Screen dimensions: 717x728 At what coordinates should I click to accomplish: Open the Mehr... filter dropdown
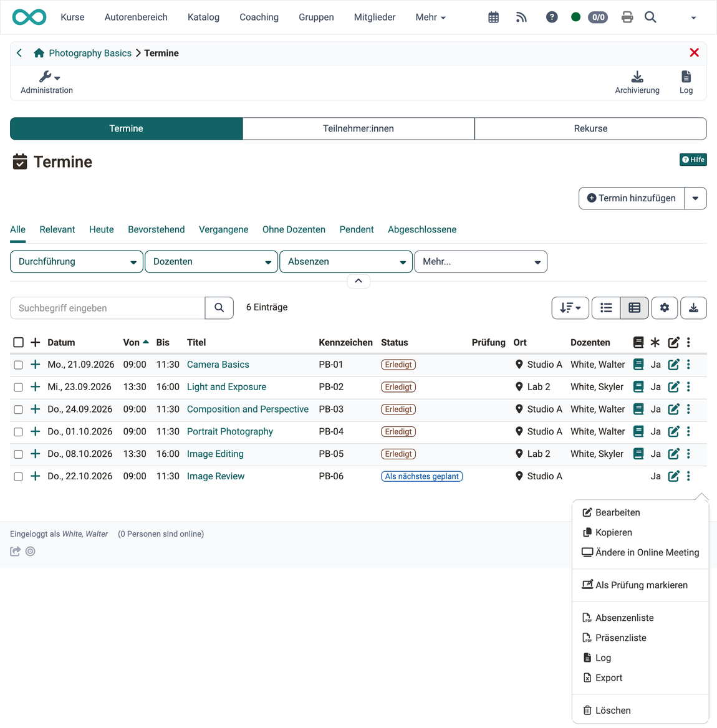(x=481, y=262)
